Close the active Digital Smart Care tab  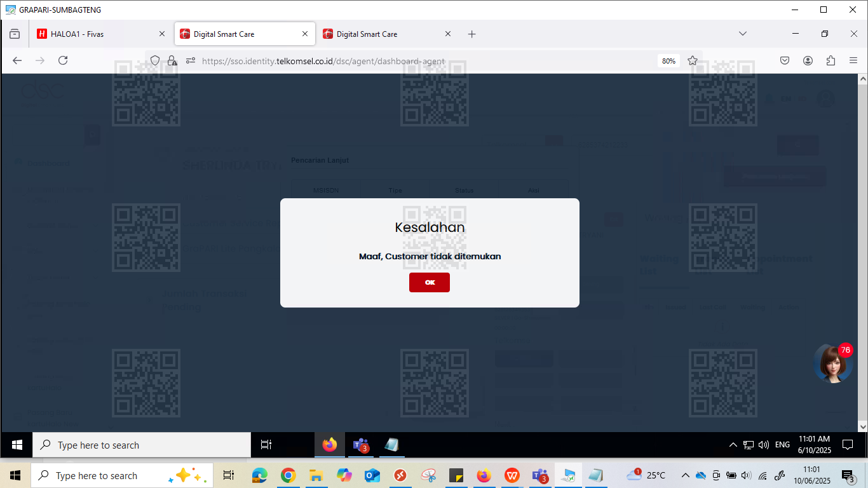[305, 34]
